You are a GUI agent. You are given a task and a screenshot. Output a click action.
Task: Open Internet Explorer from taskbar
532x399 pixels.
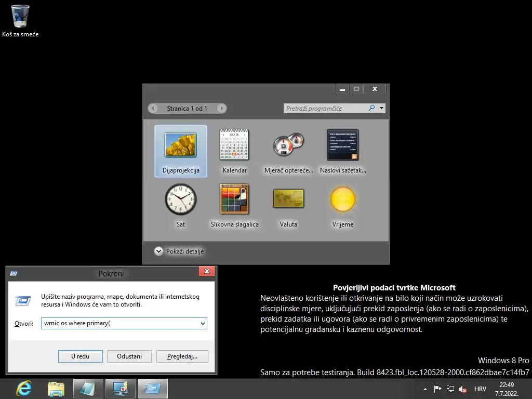[x=24, y=389]
